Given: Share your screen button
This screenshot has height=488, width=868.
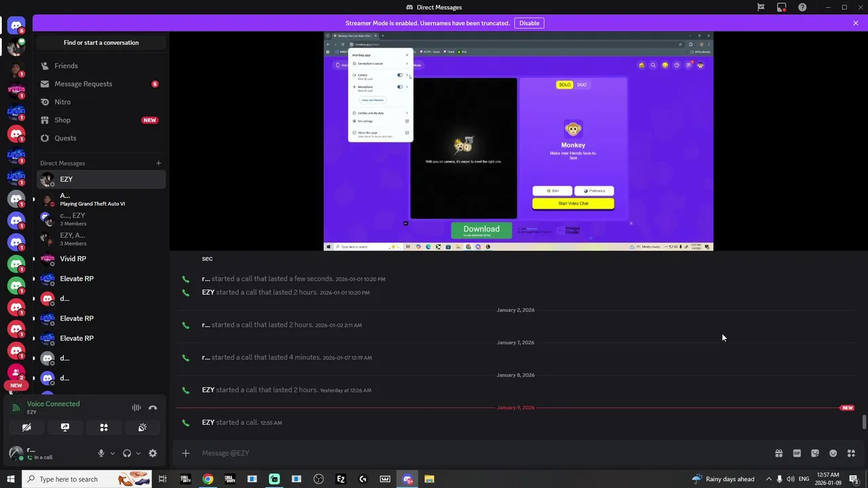Looking at the screenshot, I should (65, 428).
